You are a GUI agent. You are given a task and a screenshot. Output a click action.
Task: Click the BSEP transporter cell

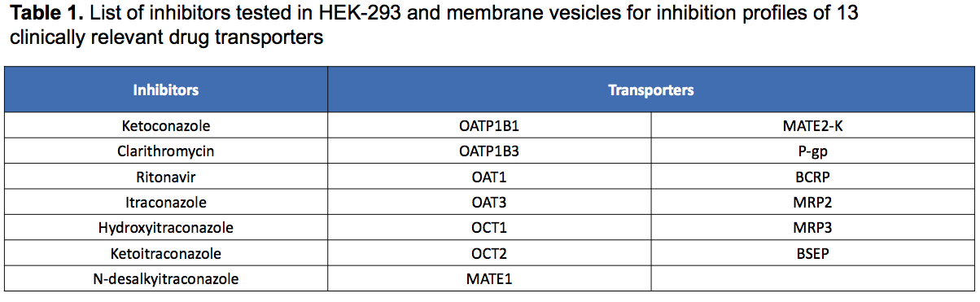[813, 253]
